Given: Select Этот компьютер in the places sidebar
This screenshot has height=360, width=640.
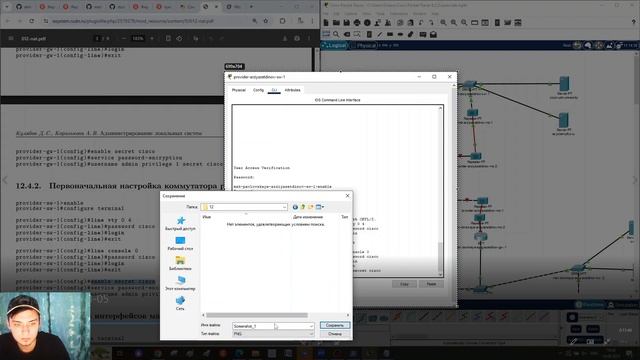Looking at the screenshot, I should tap(180, 284).
